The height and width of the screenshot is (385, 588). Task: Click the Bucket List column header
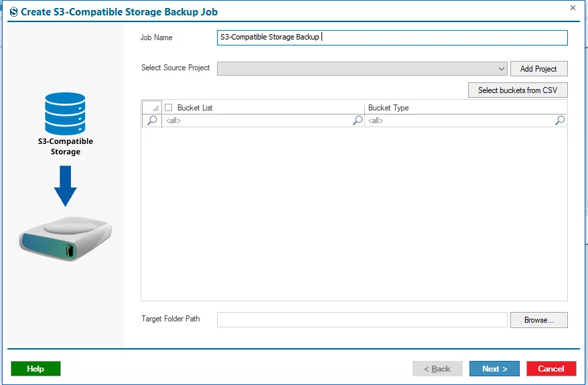click(x=263, y=108)
